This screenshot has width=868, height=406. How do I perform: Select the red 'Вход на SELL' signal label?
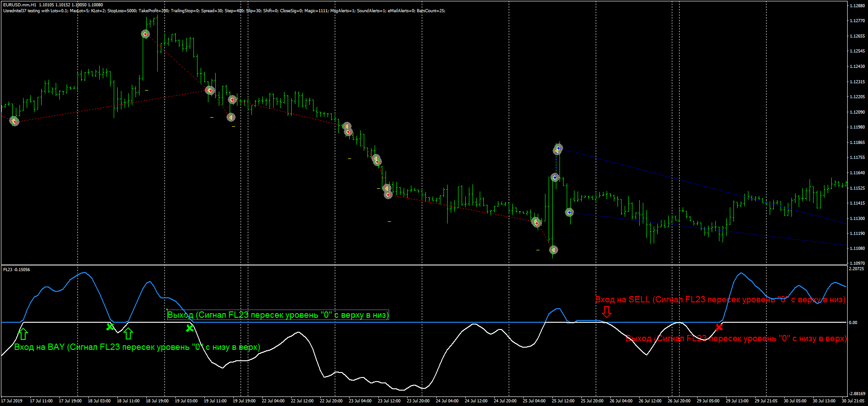(x=720, y=300)
